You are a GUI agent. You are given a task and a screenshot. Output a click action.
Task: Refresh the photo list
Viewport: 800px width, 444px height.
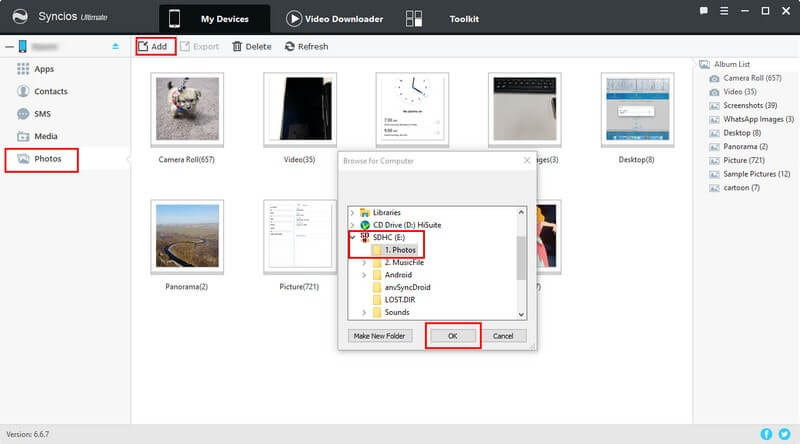(x=307, y=46)
